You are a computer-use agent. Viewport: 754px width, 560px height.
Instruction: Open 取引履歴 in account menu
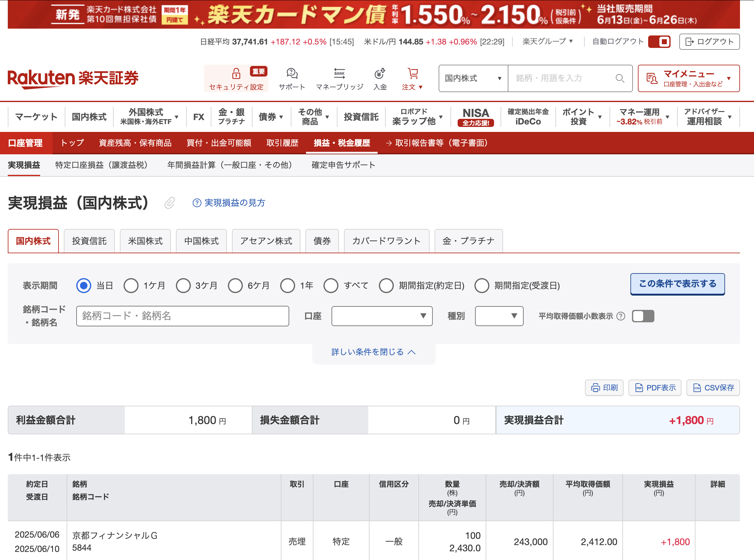283,143
